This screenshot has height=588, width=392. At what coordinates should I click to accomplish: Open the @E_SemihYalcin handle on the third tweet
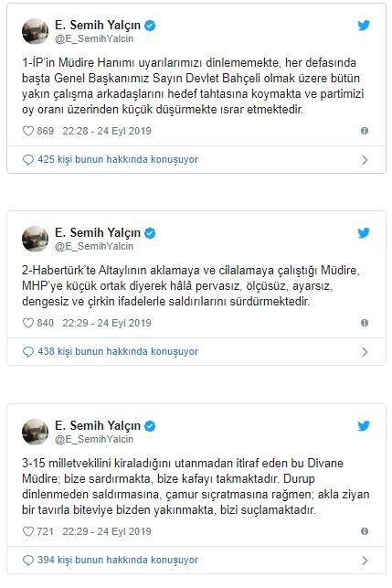pyautogui.click(x=94, y=439)
